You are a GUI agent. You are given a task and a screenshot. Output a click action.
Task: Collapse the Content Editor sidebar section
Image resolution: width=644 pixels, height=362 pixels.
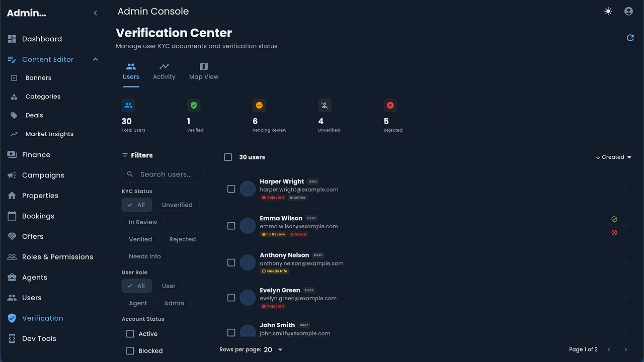pyautogui.click(x=95, y=59)
